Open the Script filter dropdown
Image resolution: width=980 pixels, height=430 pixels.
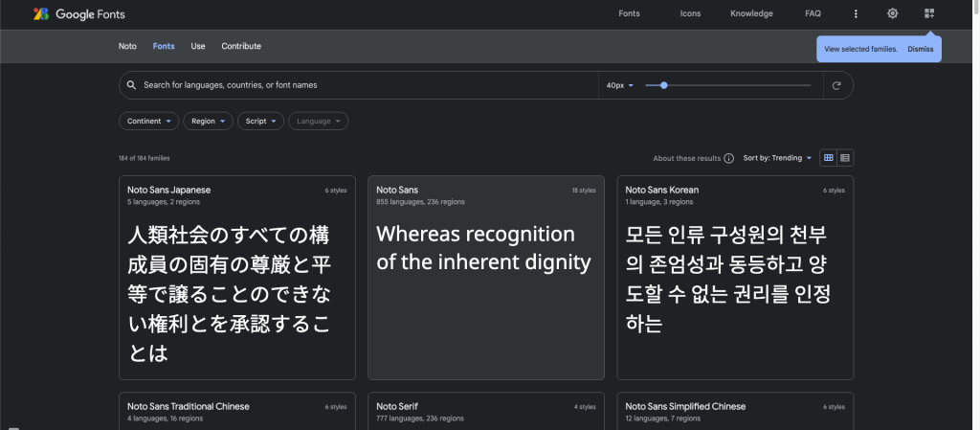pos(260,122)
